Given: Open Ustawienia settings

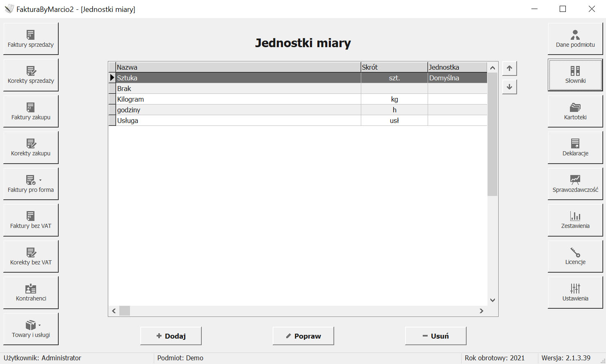Looking at the screenshot, I should 575,293.
